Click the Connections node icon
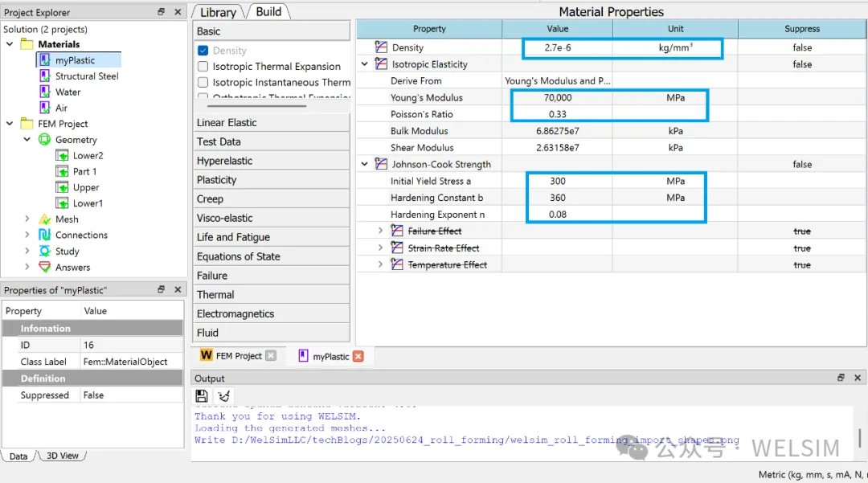Viewport: 868px width, 483px height. [x=44, y=235]
